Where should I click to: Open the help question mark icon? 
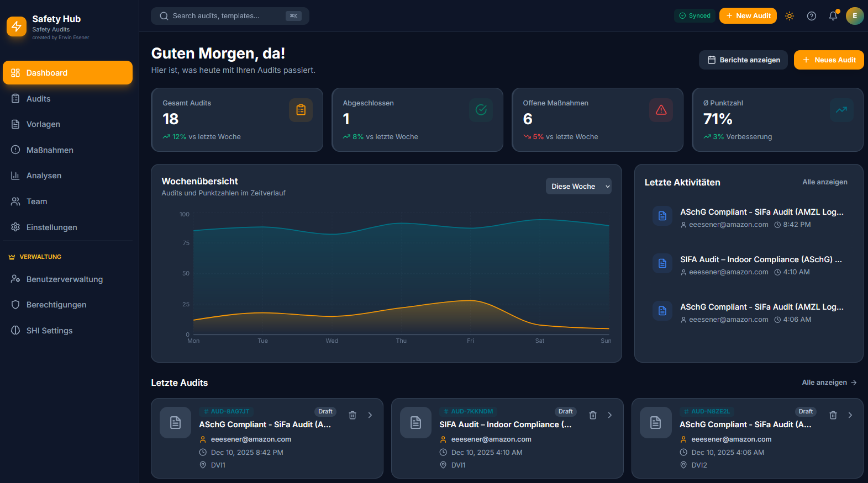point(811,16)
